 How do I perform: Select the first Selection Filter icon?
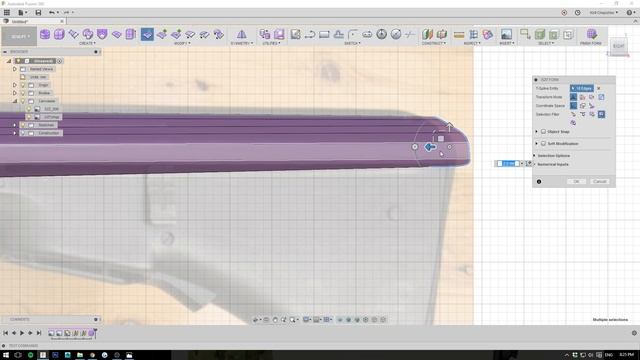(573, 114)
